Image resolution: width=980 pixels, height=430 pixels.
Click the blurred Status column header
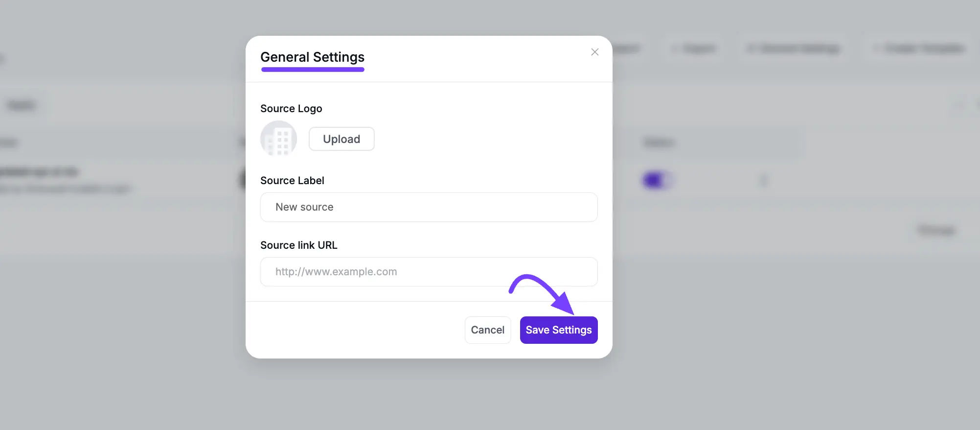(x=659, y=143)
